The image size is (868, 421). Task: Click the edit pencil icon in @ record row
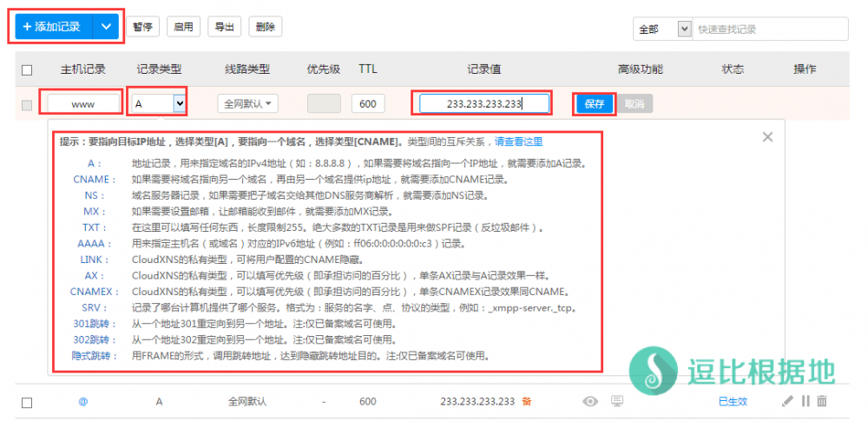click(787, 401)
